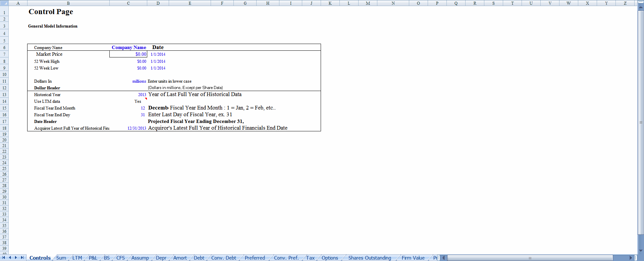
Task: Click the Market Price date 1/1/2014
Action: (x=158, y=54)
